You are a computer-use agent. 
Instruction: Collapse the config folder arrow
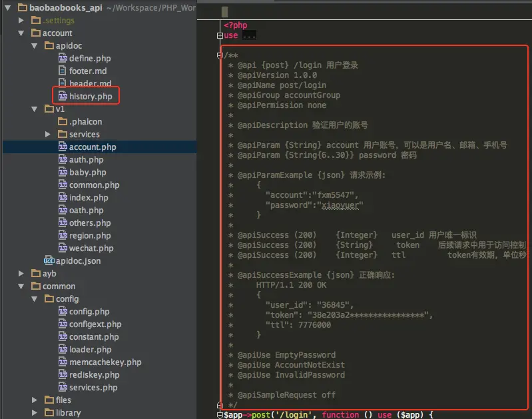35,299
